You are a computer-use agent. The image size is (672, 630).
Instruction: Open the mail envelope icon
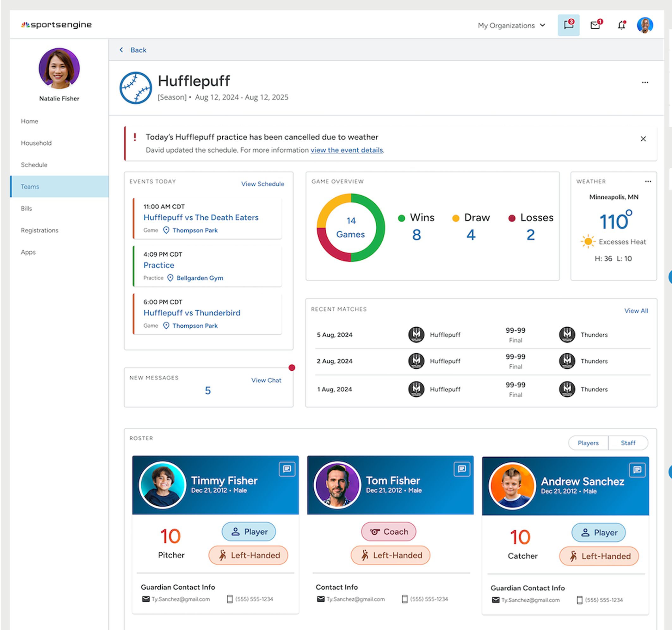[x=595, y=25]
